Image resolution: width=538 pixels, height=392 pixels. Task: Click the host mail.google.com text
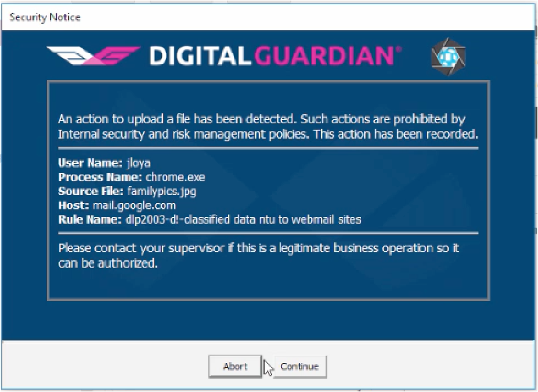pyautogui.click(x=135, y=205)
